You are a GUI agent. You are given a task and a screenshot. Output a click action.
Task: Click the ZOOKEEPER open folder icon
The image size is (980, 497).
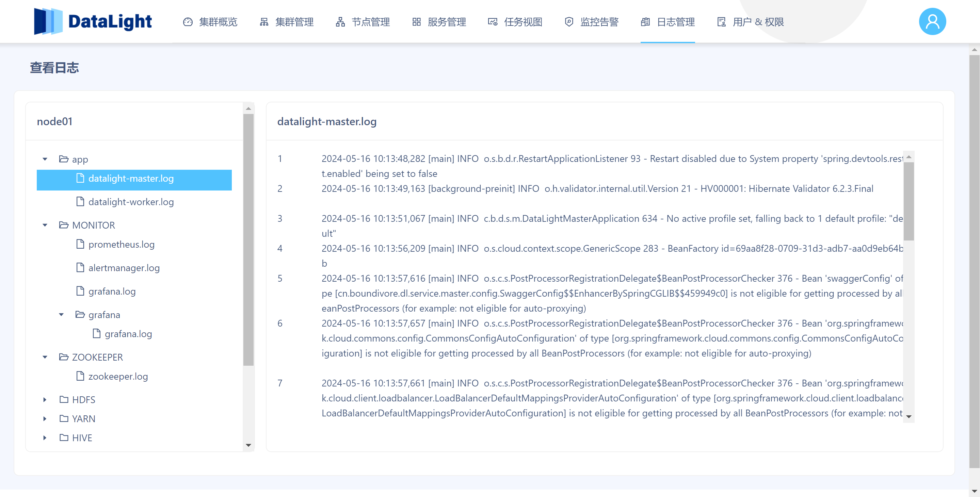coord(64,357)
